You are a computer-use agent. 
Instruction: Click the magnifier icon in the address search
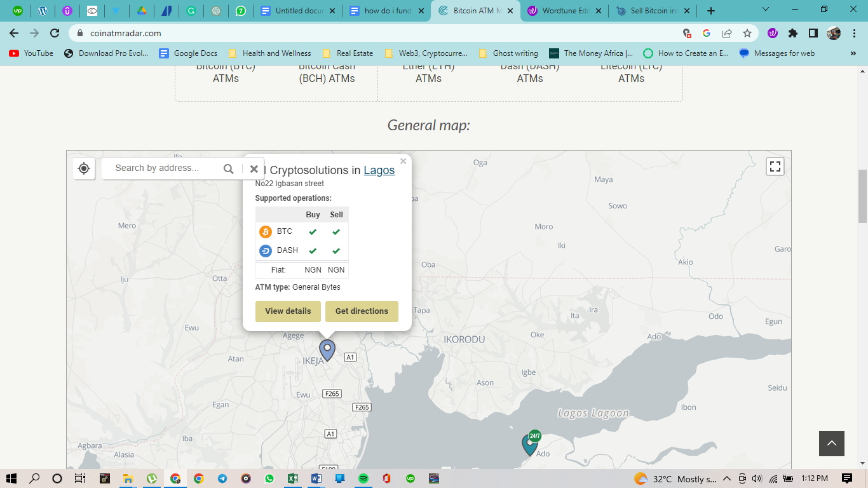(x=229, y=168)
